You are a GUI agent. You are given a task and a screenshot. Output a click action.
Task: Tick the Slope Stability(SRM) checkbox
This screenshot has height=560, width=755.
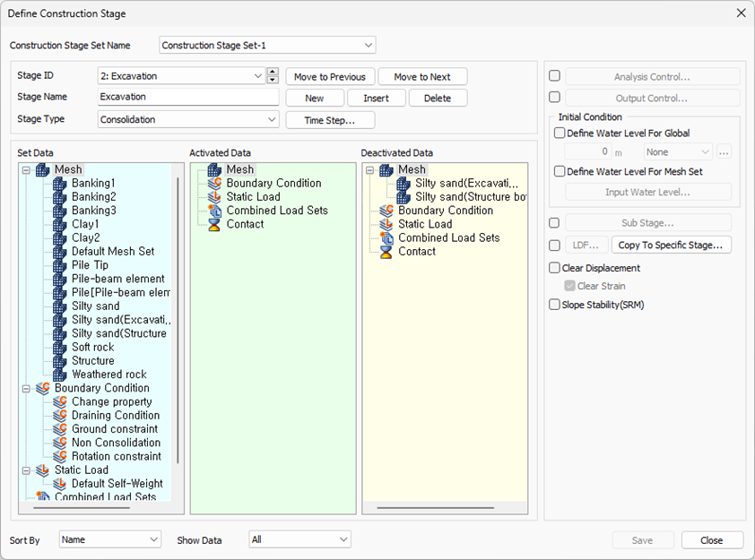555,305
